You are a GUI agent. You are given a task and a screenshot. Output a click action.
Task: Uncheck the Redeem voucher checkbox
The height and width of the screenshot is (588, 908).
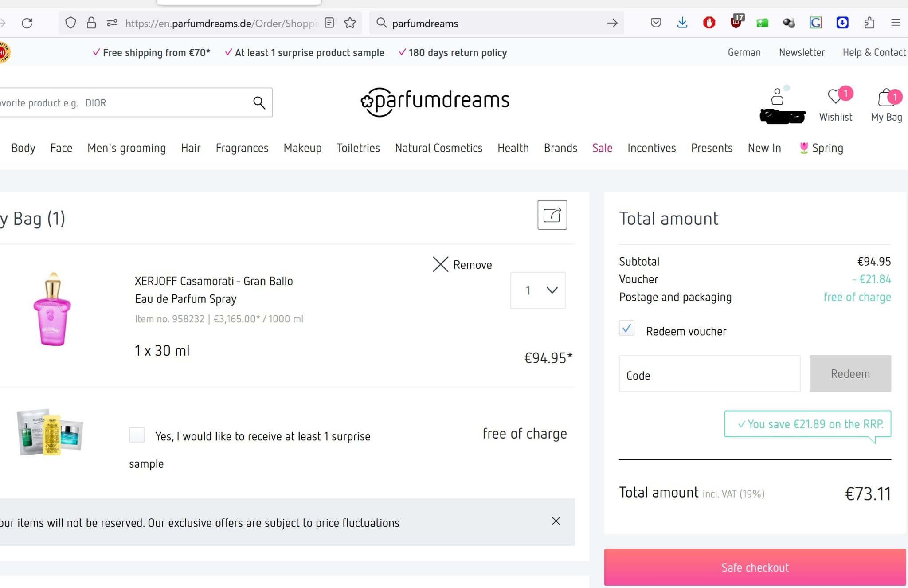pyautogui.click(x=626, y=329)
